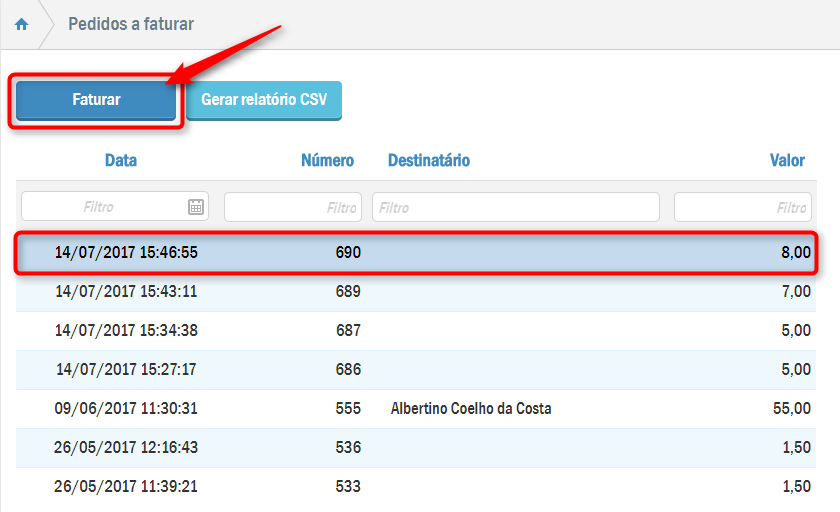
Task: Click Gerar relatório CSV button
Action: (264, 100)
